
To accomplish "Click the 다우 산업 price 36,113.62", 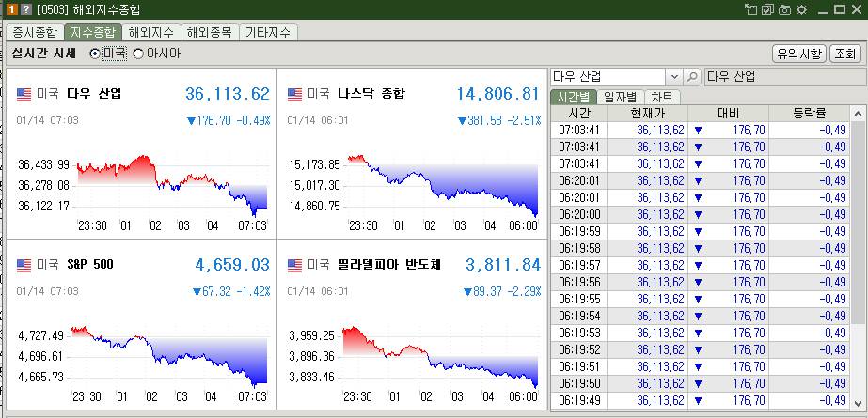I will click(227, 94).
